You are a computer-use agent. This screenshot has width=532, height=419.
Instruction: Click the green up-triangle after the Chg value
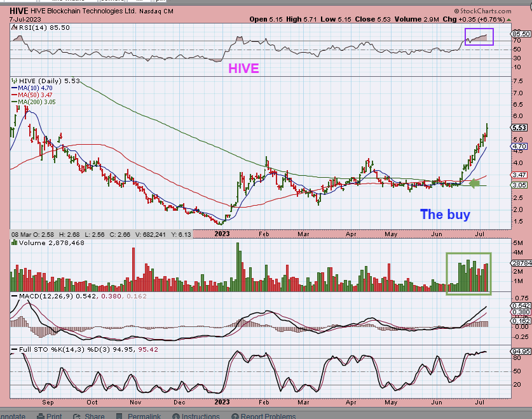(x=508, y=20)
